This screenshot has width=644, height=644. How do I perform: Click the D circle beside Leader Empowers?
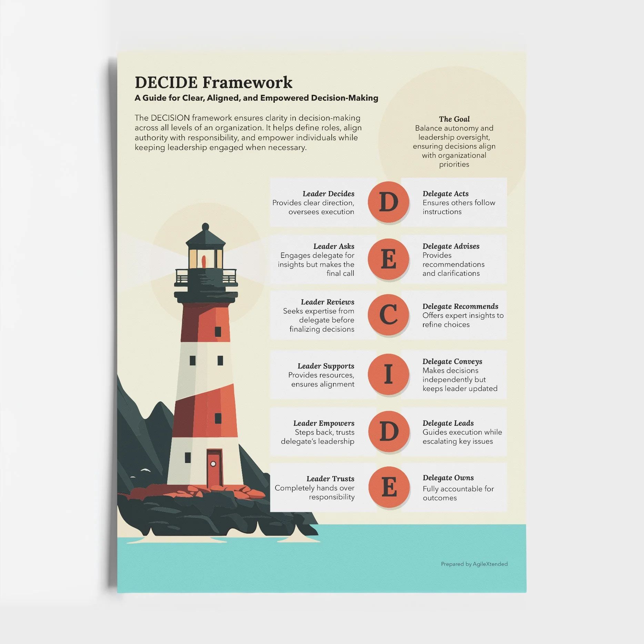pyautogui.click(x=389, y=432)
